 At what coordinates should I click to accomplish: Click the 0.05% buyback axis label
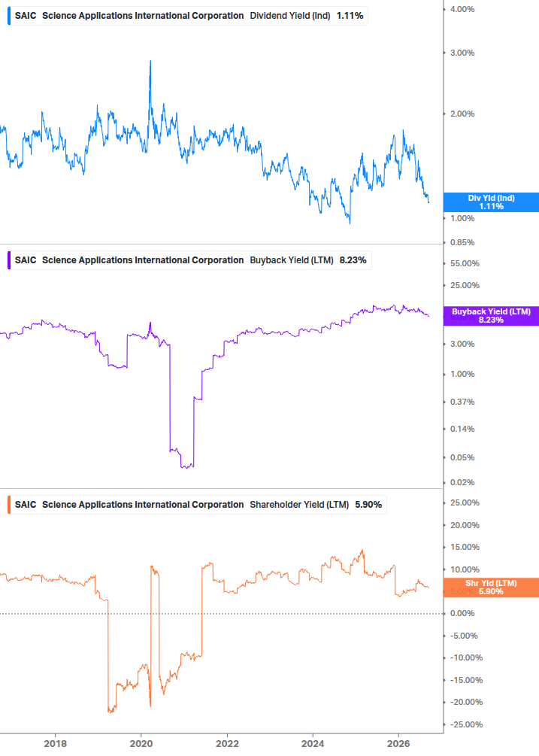pos(462,457)
